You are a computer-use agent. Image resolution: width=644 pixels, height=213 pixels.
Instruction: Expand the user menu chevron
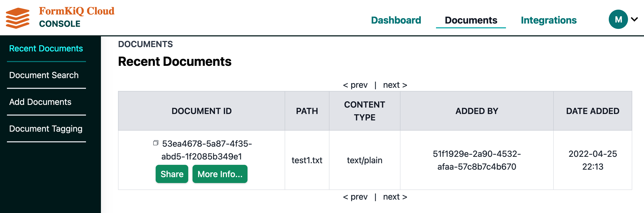634,19
